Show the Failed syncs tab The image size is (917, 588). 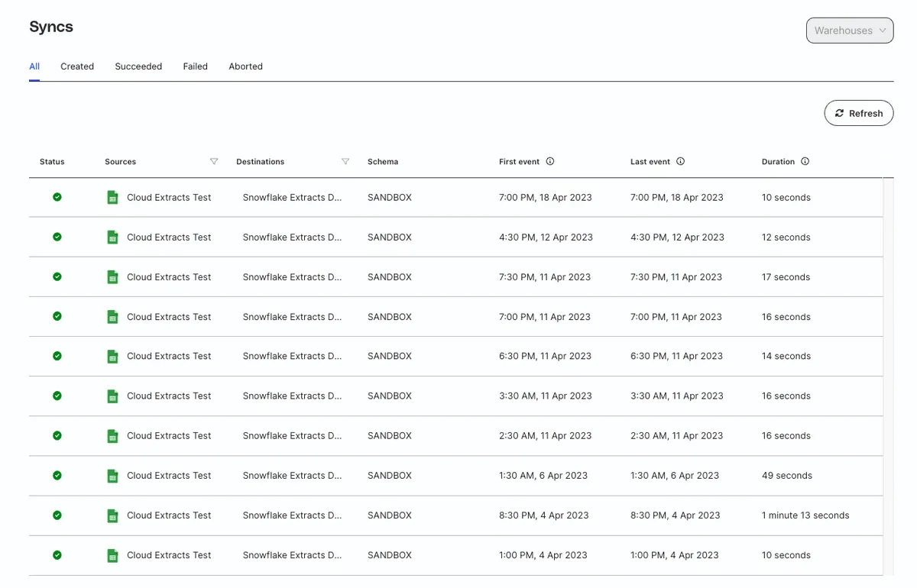click(x=196, y=66)
